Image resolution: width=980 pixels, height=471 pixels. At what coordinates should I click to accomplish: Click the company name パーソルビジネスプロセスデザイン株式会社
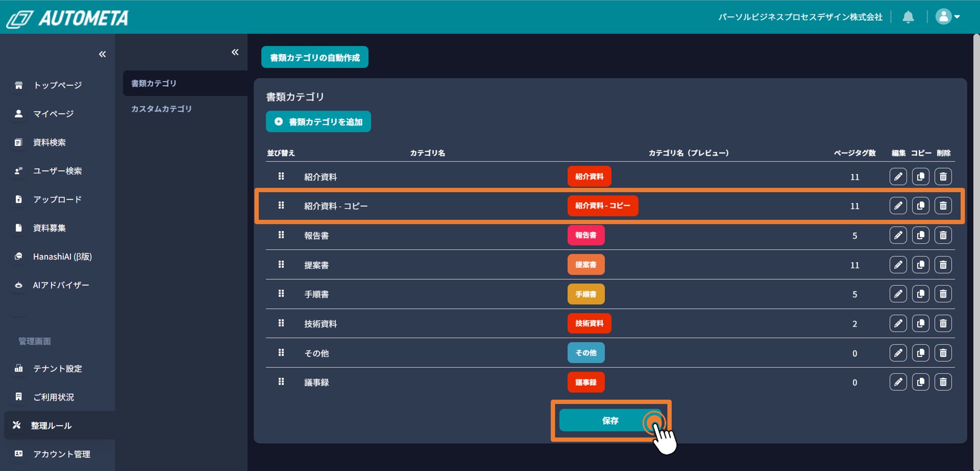[800, 17]
